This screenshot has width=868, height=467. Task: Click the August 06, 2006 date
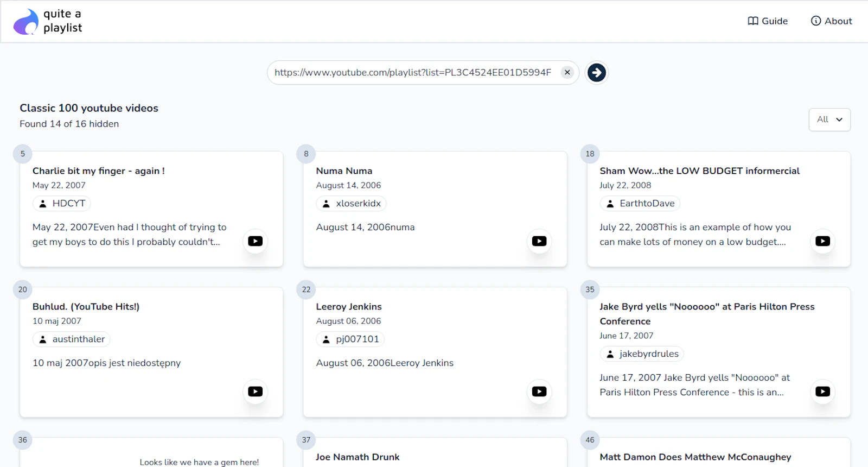pos(348,321)
